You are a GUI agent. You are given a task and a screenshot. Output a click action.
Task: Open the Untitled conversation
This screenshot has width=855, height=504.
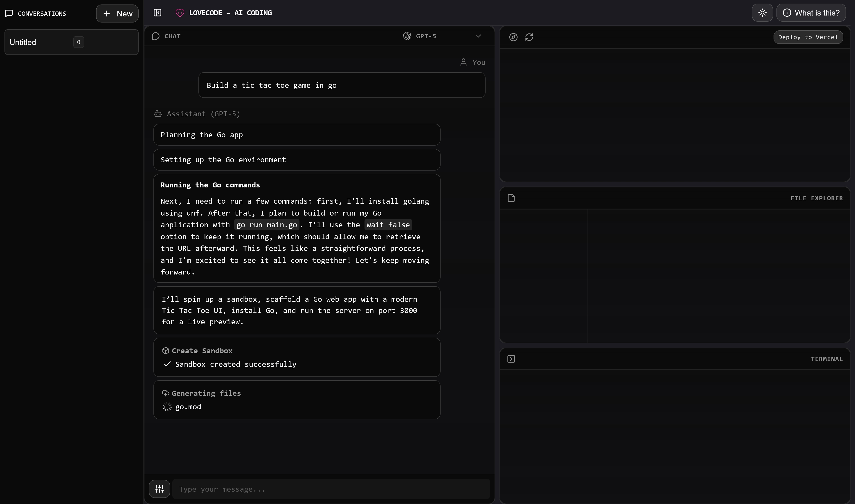pyautogui.click(x=71, y=42)
